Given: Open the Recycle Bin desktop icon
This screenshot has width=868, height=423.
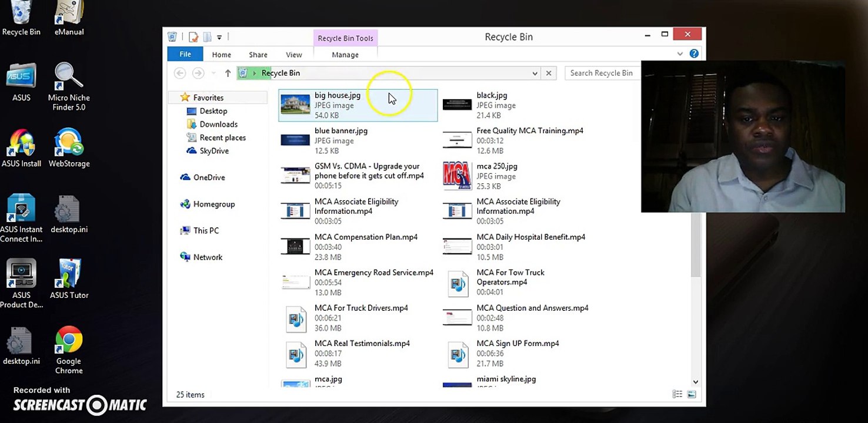Looking at the screenshot, I should (x=22, y=19).
